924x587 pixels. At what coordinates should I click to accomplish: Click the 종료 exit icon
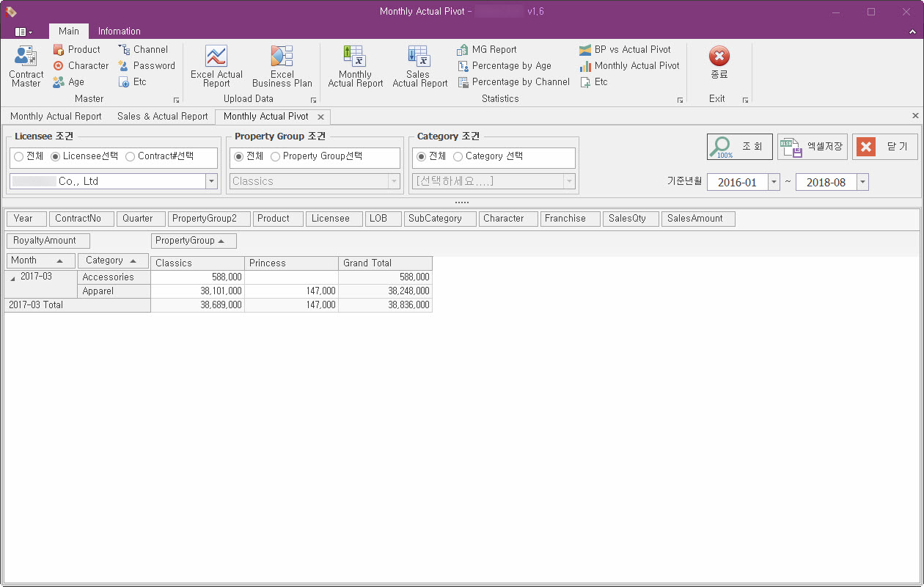pos(719,63)
